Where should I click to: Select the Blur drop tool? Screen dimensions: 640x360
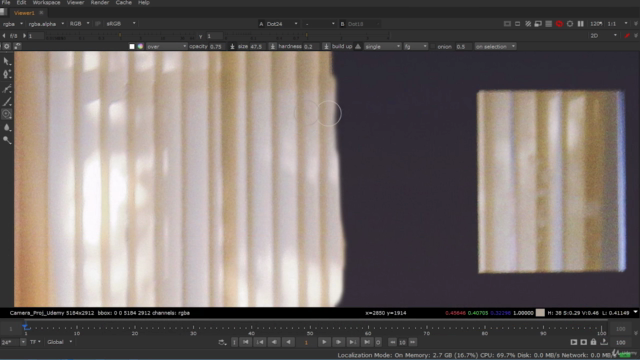pyautogui.click(x=7, y=127)
